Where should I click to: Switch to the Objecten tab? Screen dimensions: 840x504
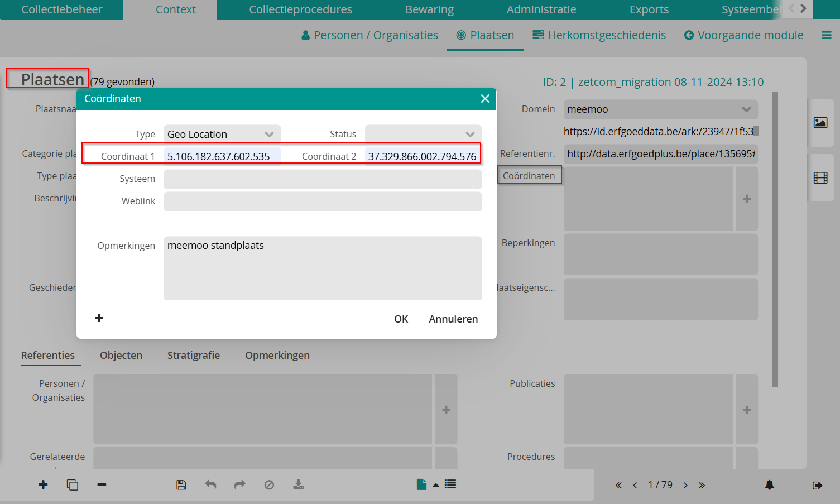point(121,356)
